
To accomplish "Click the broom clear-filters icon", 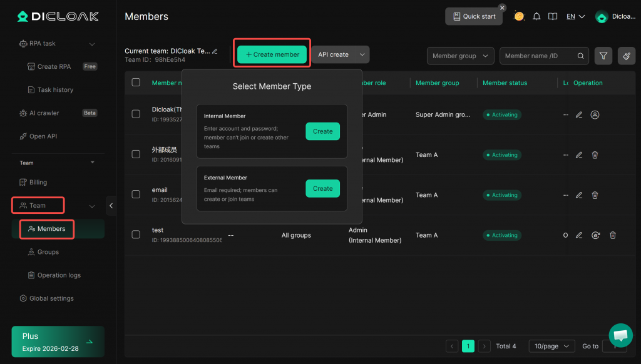I will (626, 56).
